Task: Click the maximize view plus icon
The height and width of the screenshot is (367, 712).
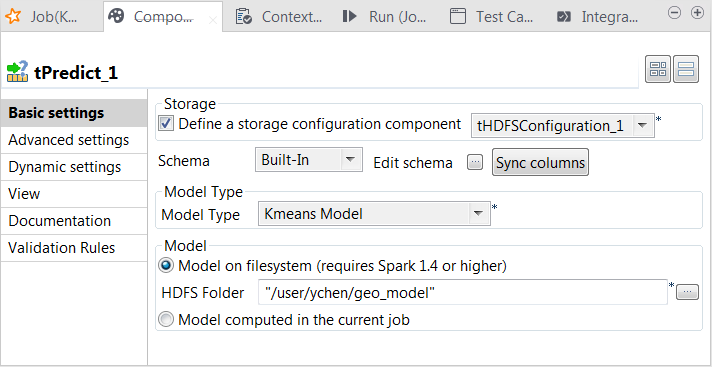Action: pos(697,13)
